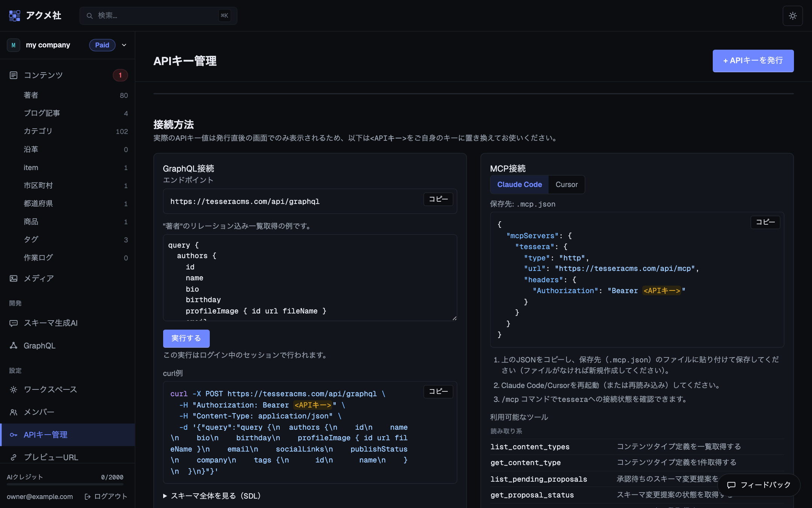
Task: Expand the my company workspace dropdown
Action: tap(124, 45)
